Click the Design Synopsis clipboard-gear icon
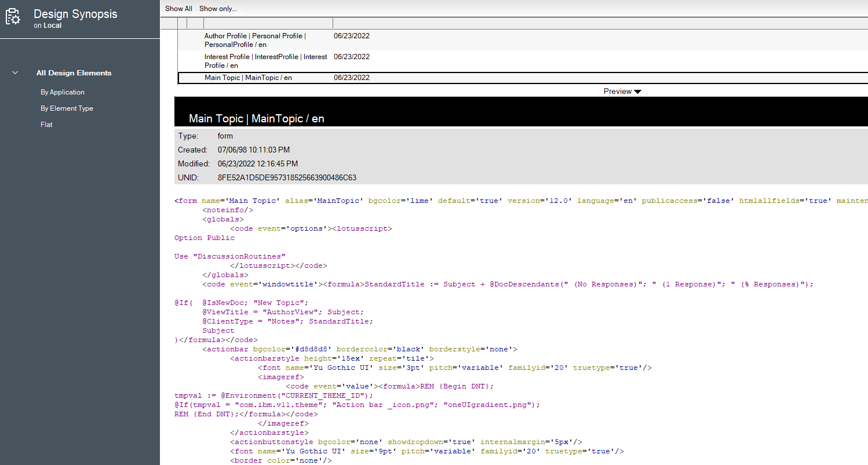 [13, 17]
